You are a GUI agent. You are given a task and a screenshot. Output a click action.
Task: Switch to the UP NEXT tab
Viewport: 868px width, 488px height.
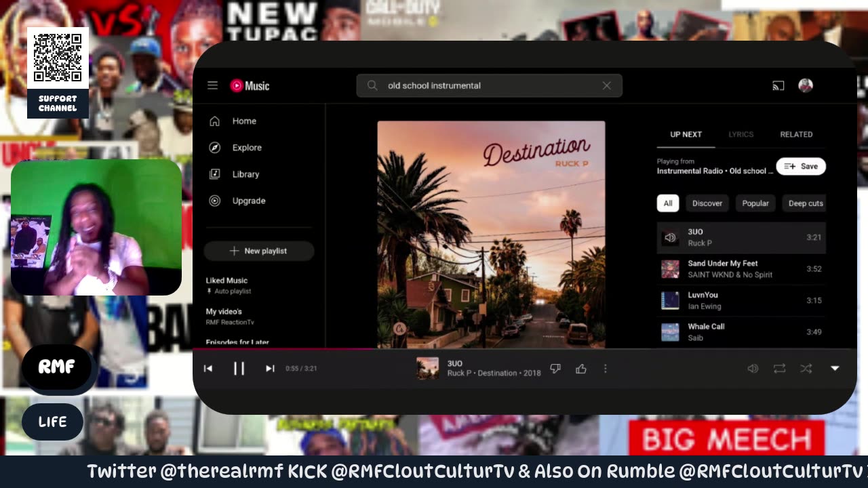(686, 134)
